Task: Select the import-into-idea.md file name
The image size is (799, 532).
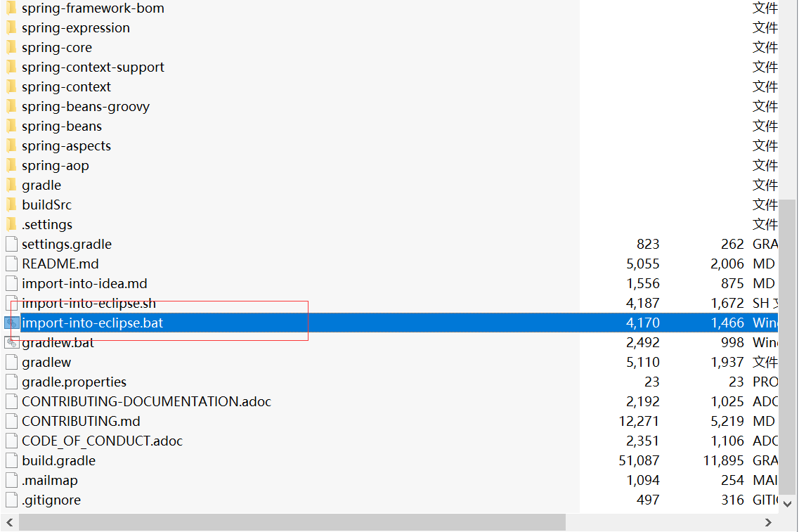Action: (x=84, y=284)
